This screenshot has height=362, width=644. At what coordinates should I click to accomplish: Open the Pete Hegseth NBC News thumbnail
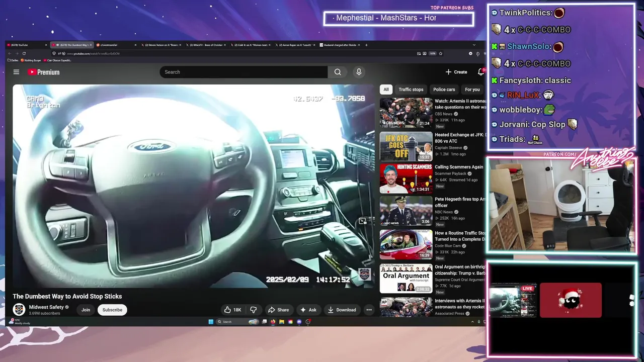[x=406, y=211]
